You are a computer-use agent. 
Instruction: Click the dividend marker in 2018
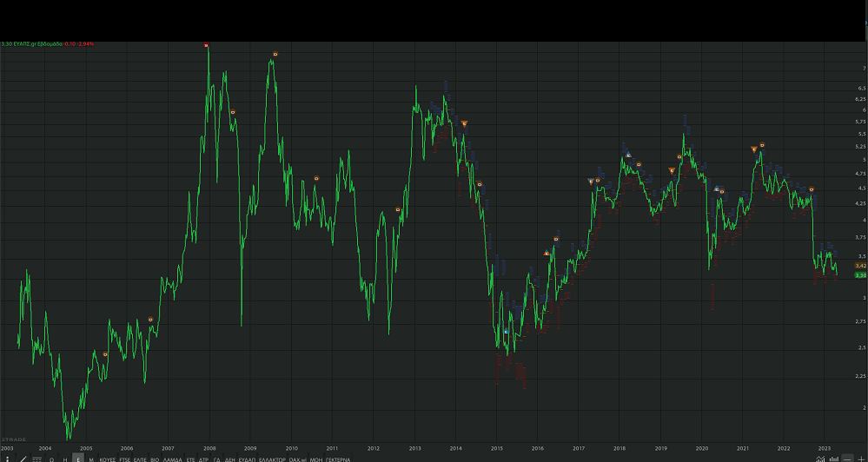click(x=639, y=164)
